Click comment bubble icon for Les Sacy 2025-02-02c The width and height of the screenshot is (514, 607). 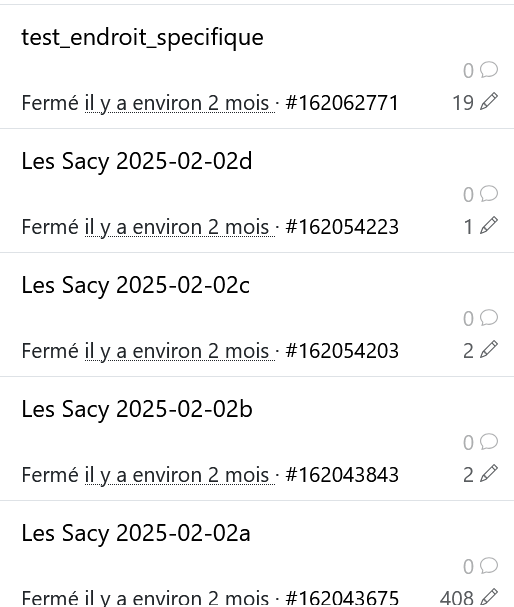tap(488, 318)
